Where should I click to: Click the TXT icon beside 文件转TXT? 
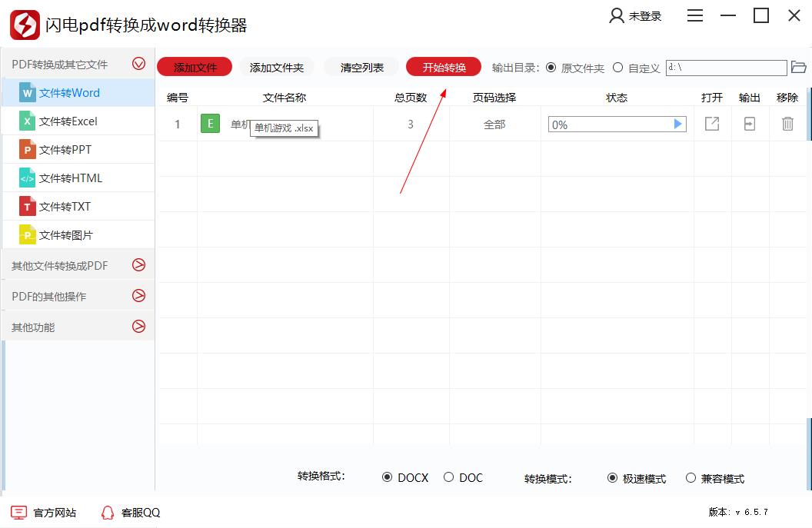click(x=27, y=207)
